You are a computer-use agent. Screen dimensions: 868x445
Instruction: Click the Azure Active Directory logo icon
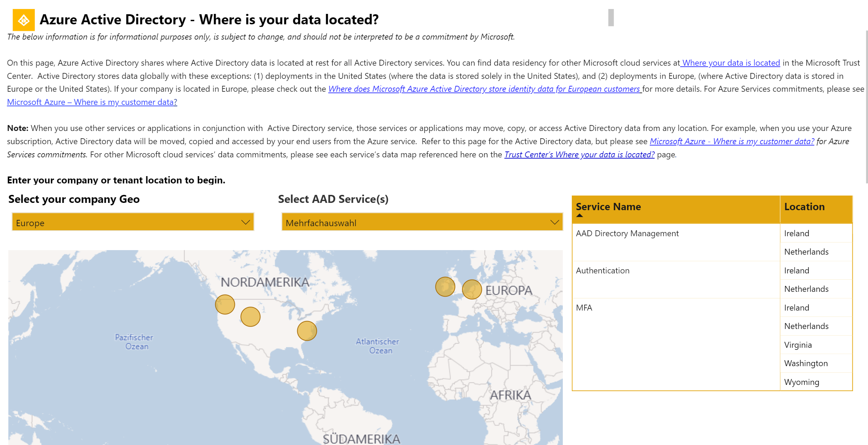point(24,20)
